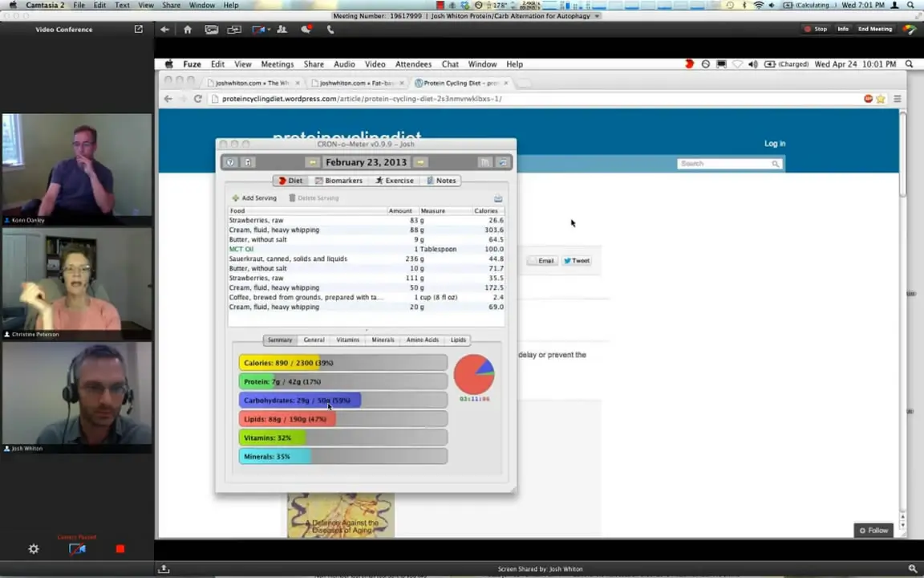The image size is (924, 578).
Task: Open the Attendees menu in Fuze menu bar
Action: pyautogui.click(x=413, y=64)
